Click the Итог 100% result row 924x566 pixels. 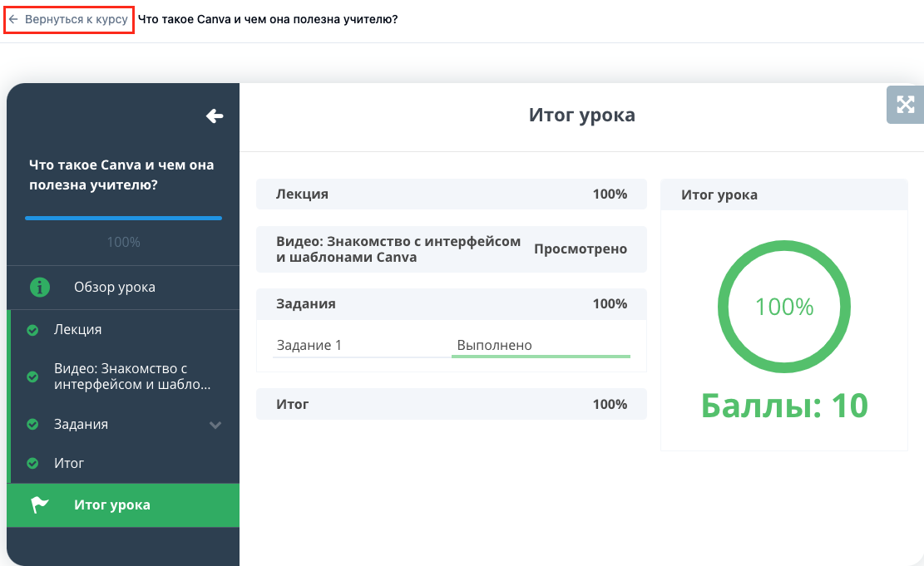[x=452, y=404]
